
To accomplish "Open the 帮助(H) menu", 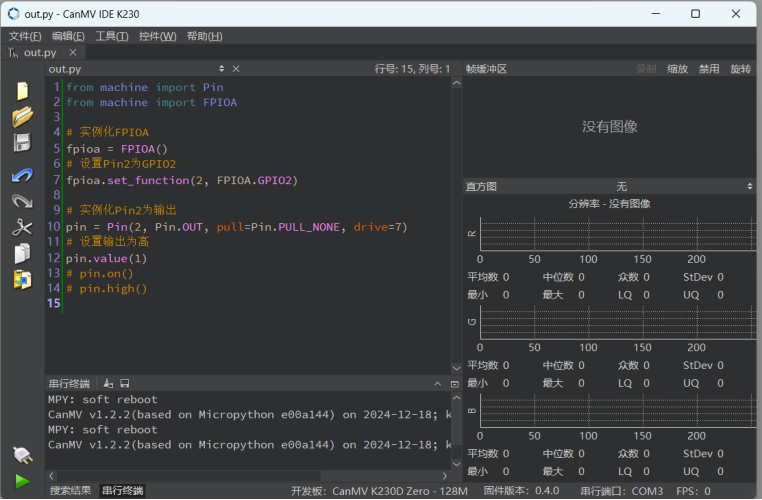I will click(x=205, y=36).
